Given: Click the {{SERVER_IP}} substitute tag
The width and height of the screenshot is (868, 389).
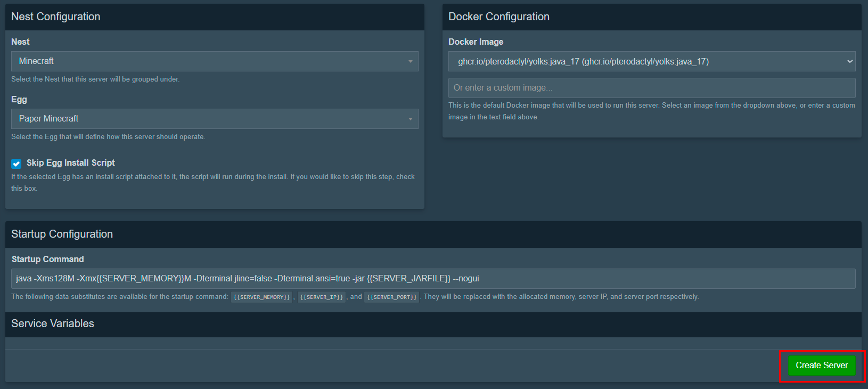Looking at the screenshot, I should coord(322,297).
